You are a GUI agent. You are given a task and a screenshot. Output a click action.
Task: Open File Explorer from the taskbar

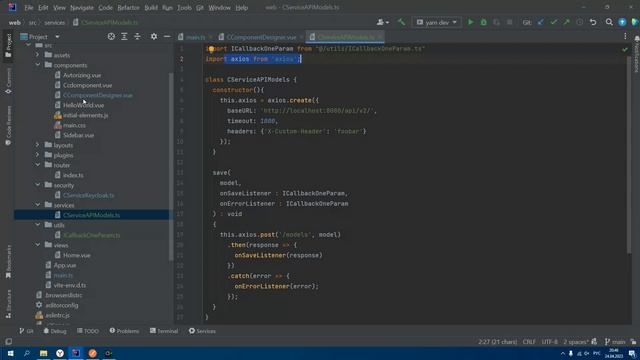point(43,353)
